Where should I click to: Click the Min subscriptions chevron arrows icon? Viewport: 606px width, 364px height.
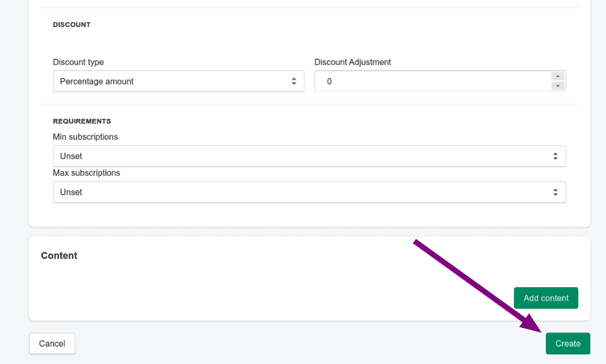point(555,156)
